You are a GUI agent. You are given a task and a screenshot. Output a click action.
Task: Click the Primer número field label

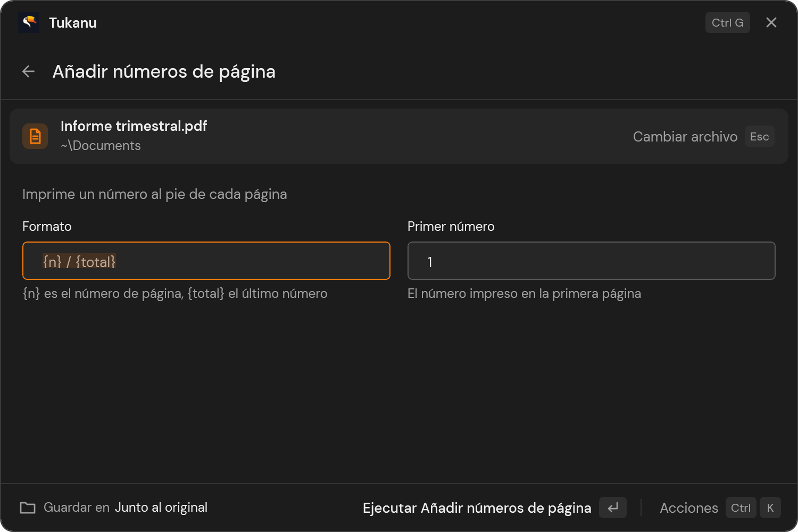451,227
